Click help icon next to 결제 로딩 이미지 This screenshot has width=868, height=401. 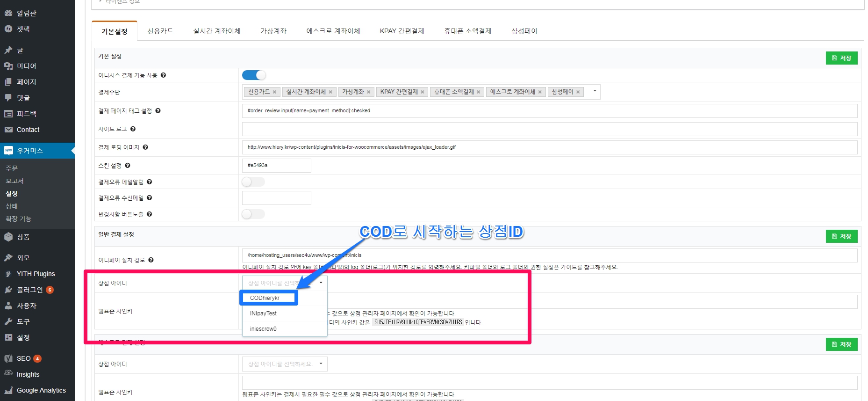(x=145, y=147)
